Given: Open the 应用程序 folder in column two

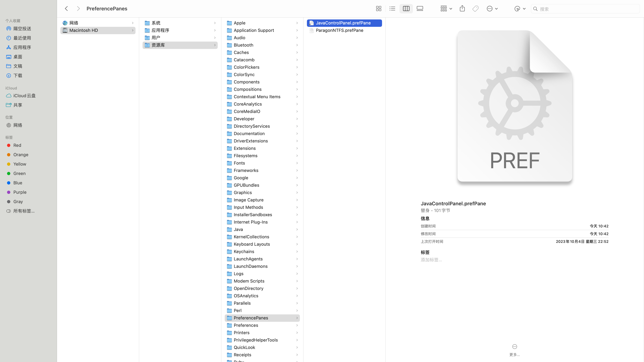Looking at the screenshot, I should 180,30.
